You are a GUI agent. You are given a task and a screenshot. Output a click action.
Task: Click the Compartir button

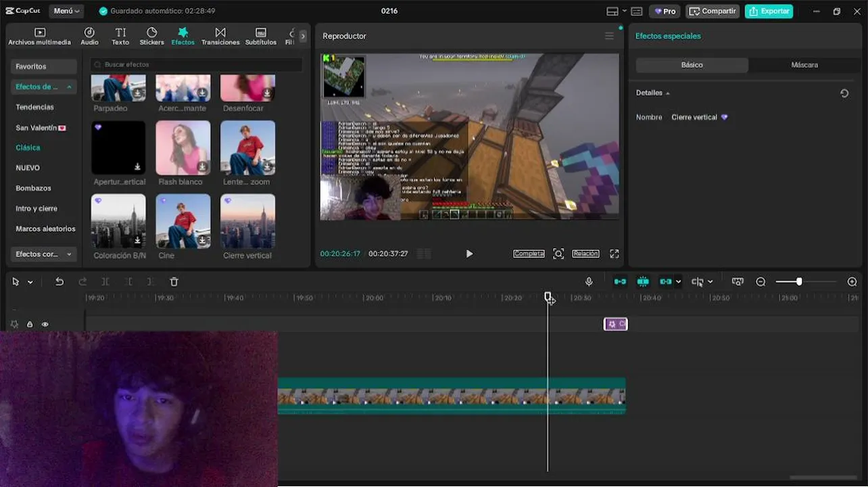(x=713, y=11)
